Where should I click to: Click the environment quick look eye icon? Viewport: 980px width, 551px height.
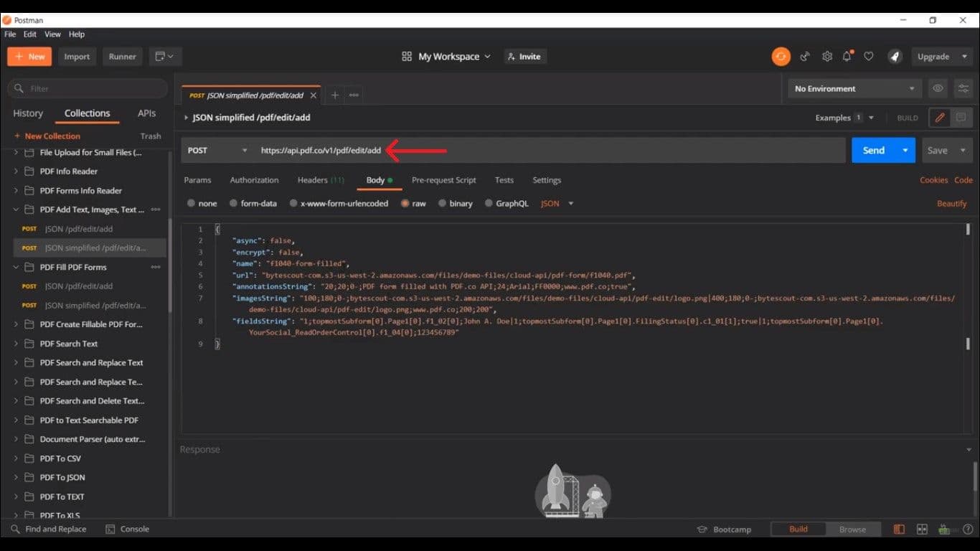tap(938, 89)
